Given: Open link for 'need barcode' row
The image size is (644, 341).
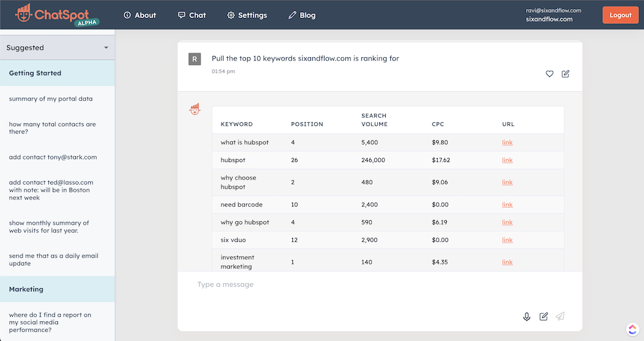Looking at the screenshot, I should (507, 205).
